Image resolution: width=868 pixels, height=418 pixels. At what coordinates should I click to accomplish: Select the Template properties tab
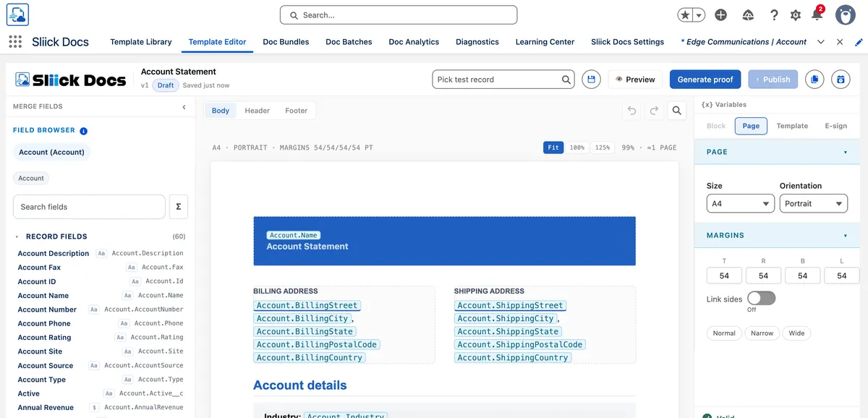[x=792, y=126]
